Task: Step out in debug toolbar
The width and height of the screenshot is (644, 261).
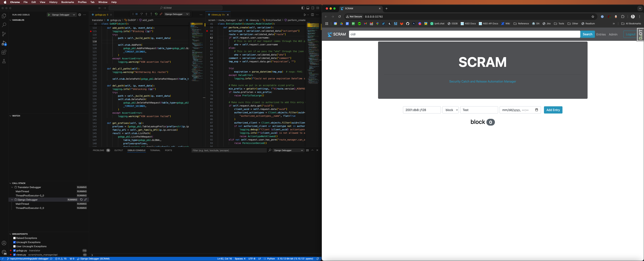Action: point(151,14)
